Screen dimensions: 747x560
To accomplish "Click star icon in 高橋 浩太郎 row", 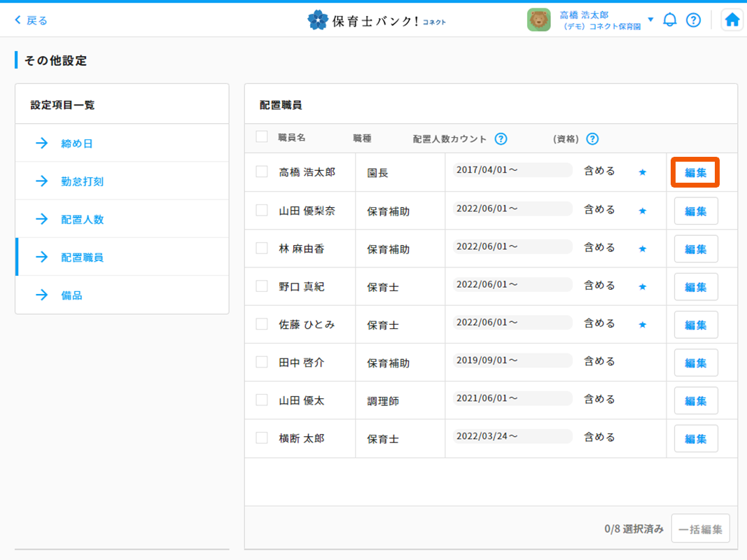I will pos(643,172).
